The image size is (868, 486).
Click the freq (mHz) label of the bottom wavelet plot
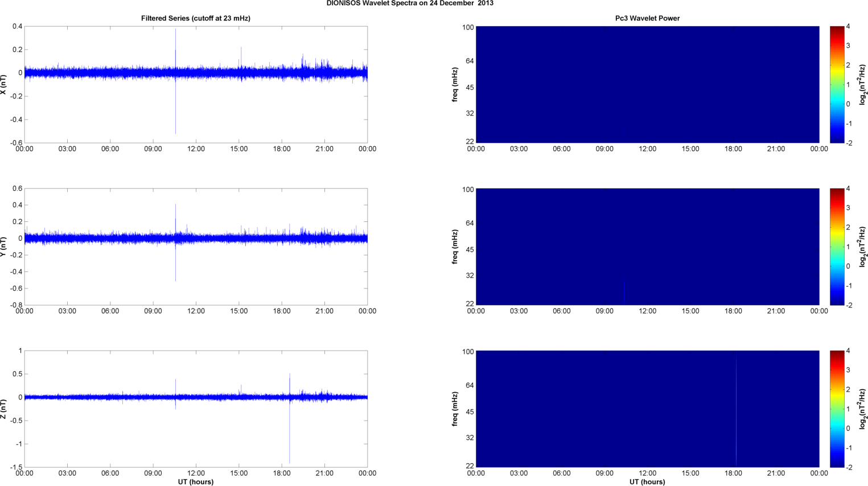point(455,409)
